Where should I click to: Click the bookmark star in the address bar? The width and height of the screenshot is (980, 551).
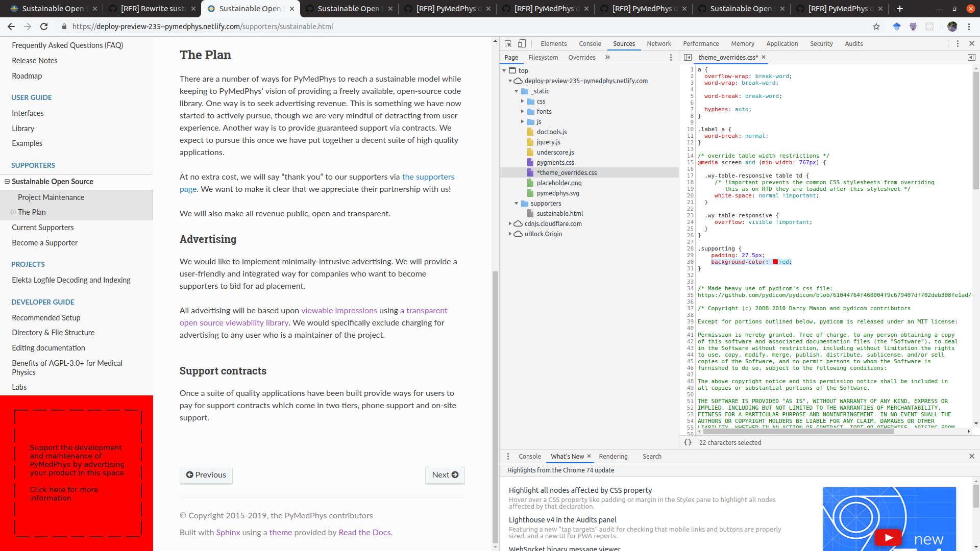click(877, 27)
